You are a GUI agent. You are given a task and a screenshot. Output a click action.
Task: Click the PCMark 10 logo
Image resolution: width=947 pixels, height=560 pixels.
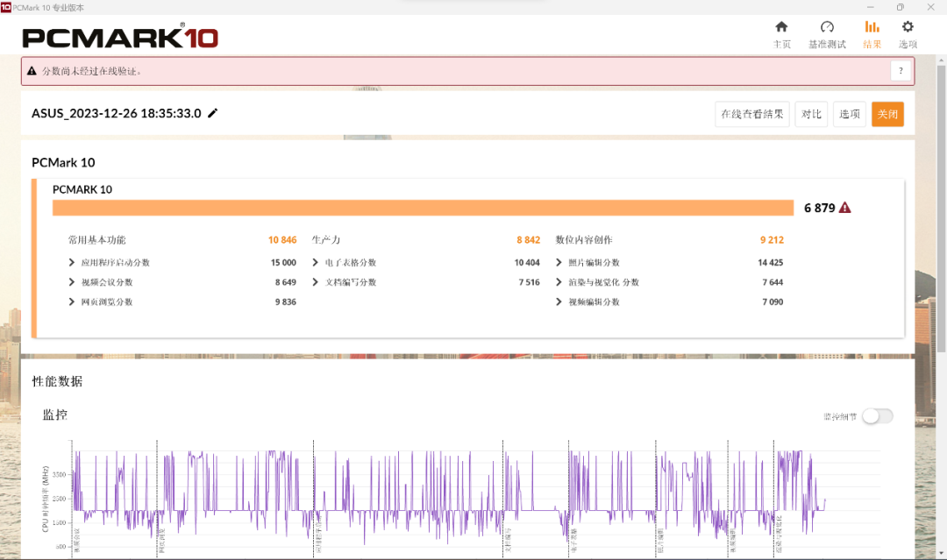tap(119, 36)
